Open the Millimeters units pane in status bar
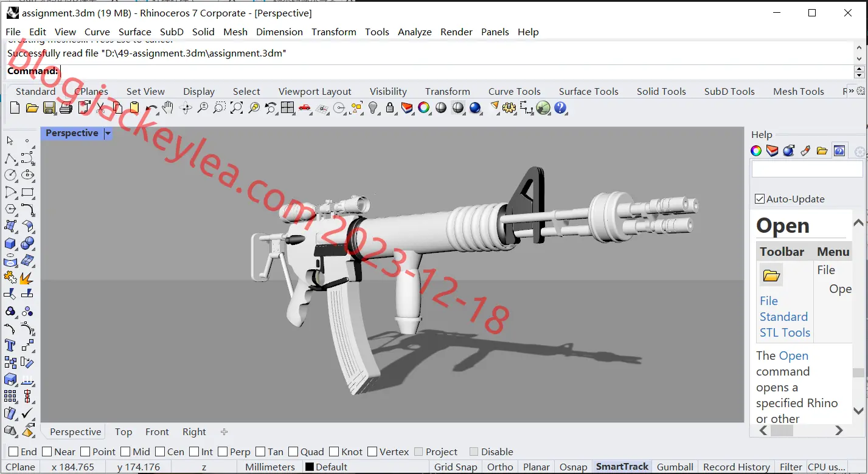Screen dimensions: 868x474 270,467
